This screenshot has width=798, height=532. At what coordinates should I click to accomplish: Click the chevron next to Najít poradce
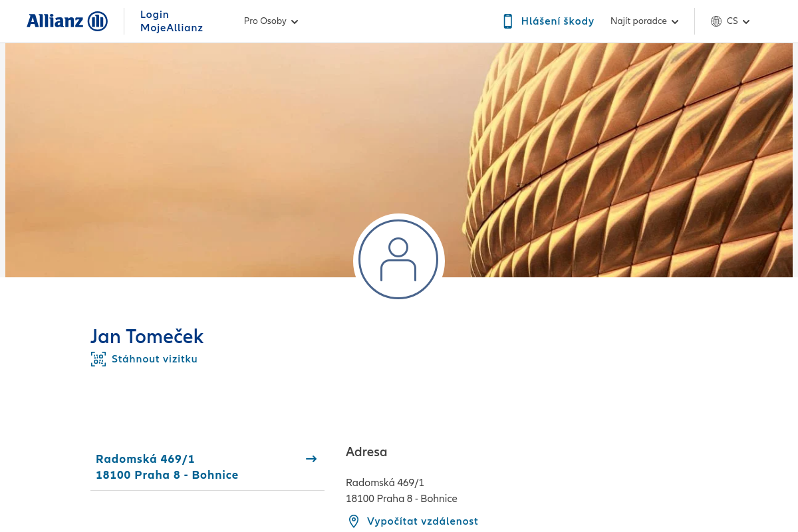click(x=675, y=21)
